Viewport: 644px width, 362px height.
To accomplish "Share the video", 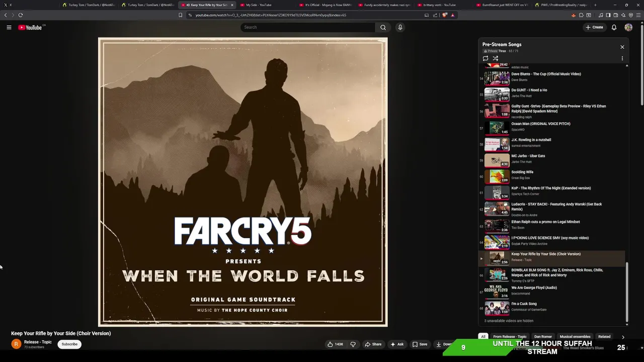I will 373,344.
